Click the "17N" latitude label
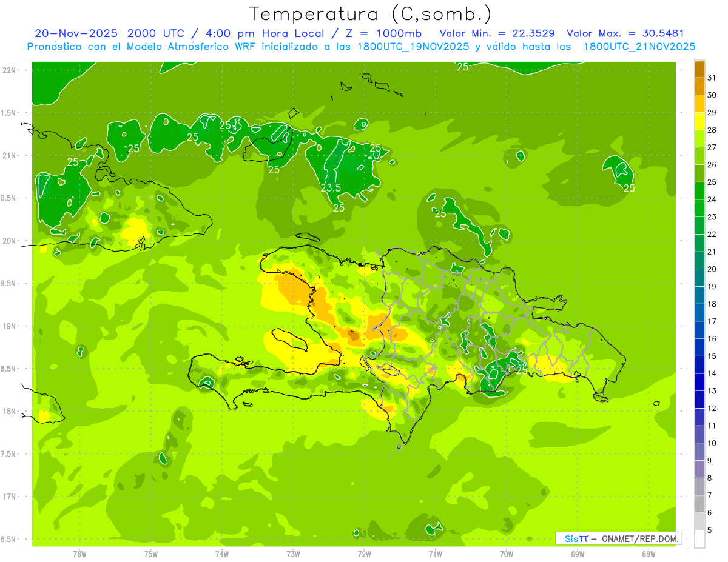The image size is (728, 562). coord(8,497)
